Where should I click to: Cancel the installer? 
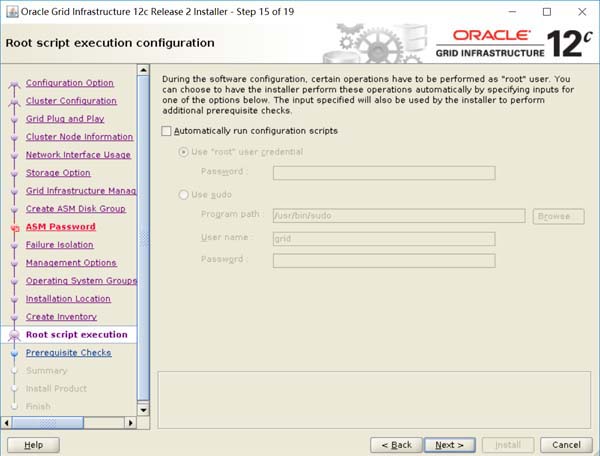coord(566,445)
